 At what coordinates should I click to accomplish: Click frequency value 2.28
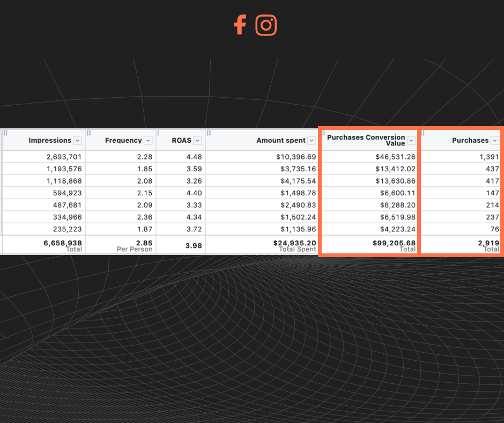click(x=145, y=157)
